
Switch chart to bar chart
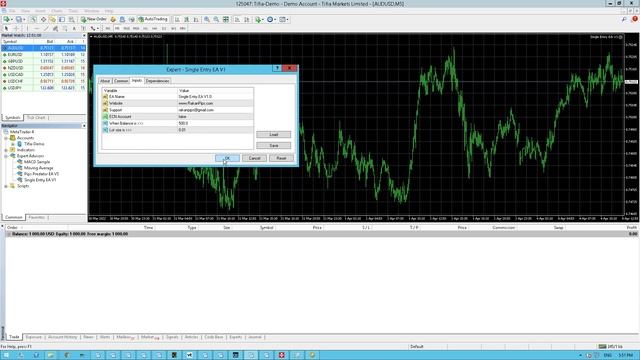pos(177,19)
